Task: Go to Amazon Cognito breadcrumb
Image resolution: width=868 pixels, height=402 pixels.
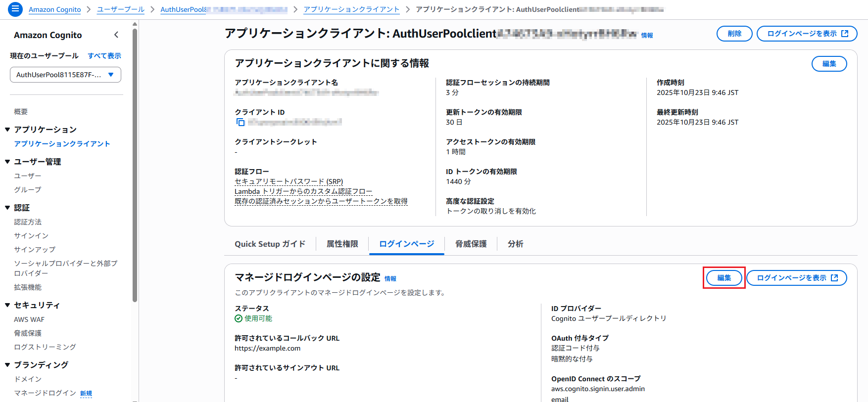Action: pos(54,9)
